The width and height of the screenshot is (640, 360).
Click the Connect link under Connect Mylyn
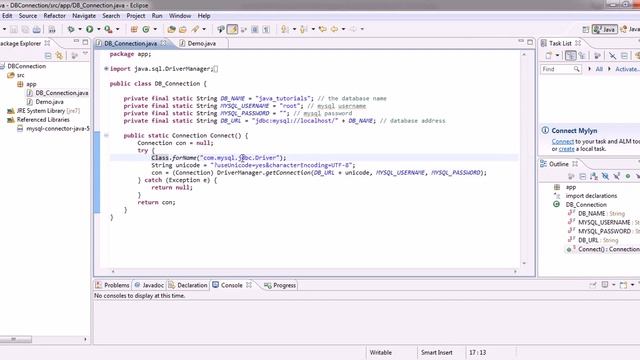[562, 141]
